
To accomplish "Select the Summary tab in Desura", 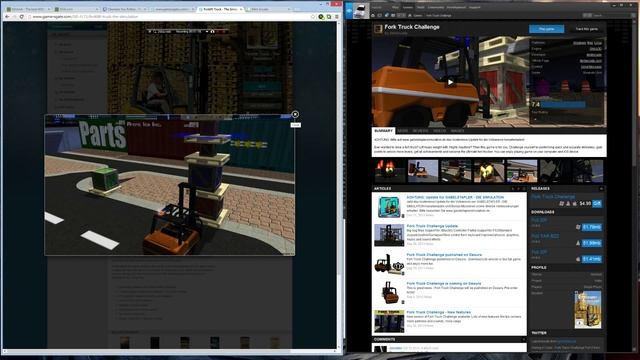I will pyautogui.click(x=383, y=131).
